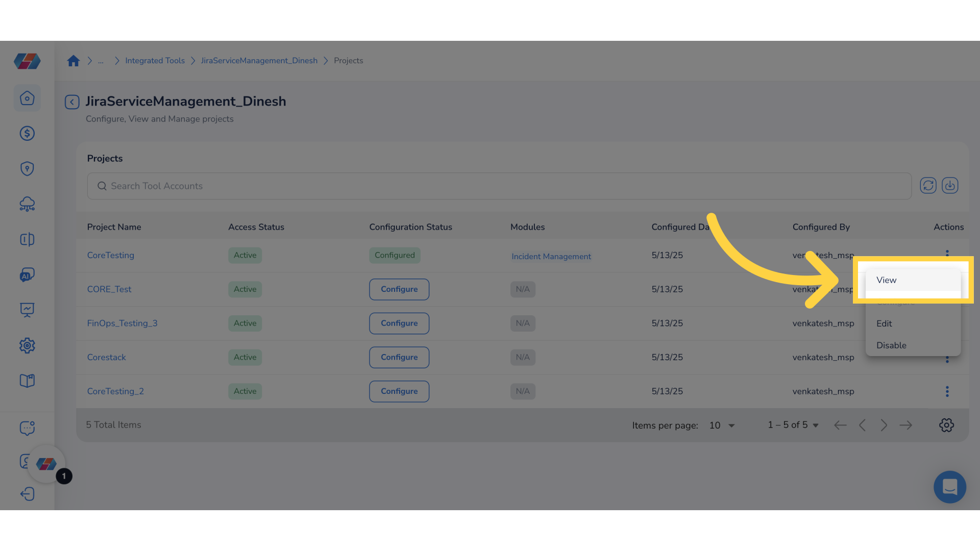Open the cloud operations sidebar icon
Screen dimensions: 980x551
click(x=27, y=204)
